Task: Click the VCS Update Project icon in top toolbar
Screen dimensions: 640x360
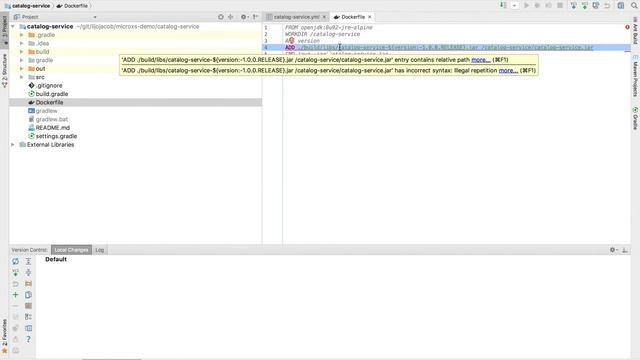Action: [x=573, y=5]
